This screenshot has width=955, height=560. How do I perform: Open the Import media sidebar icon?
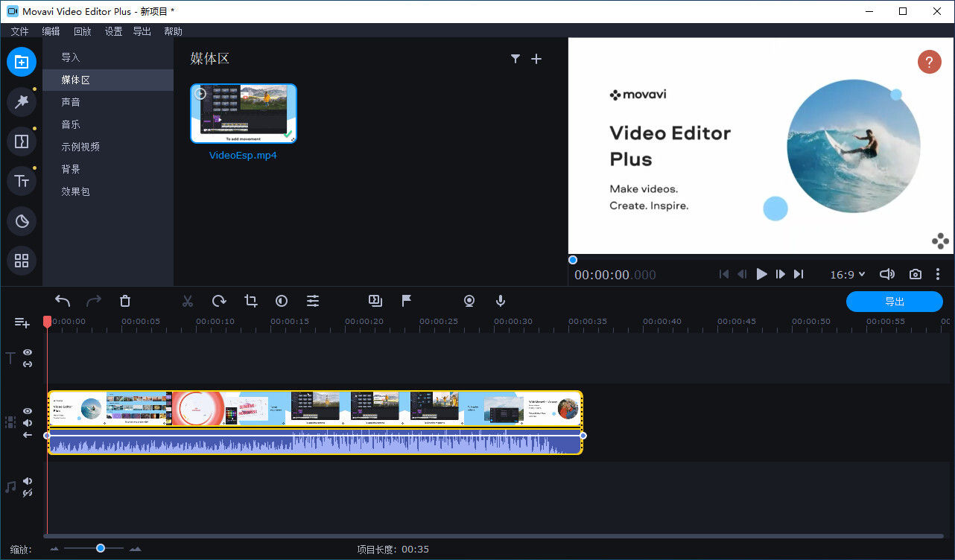tap(22, 62)
